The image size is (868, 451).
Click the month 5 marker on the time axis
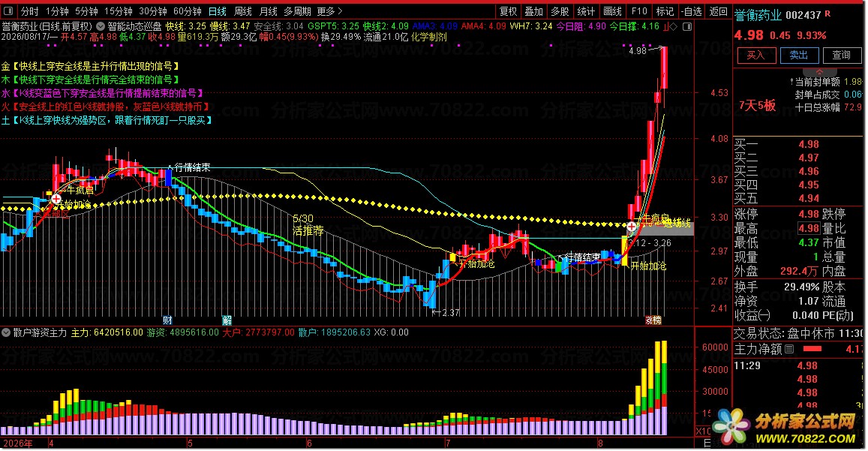click(x=189, y=443)
